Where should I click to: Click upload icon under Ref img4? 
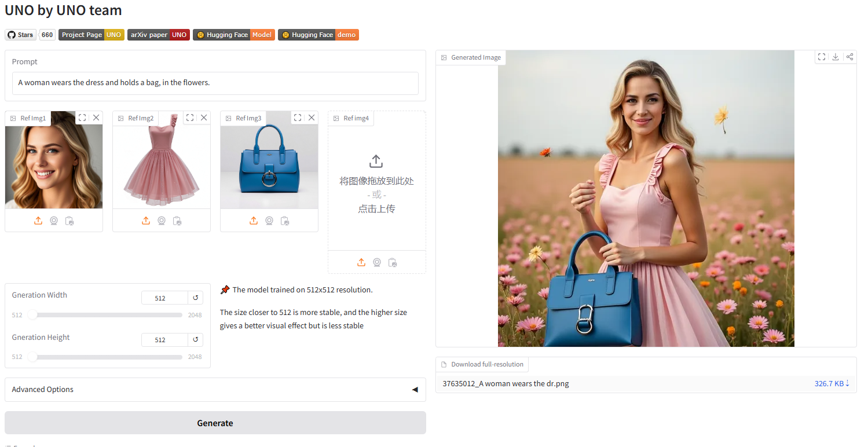pos(361,262)
